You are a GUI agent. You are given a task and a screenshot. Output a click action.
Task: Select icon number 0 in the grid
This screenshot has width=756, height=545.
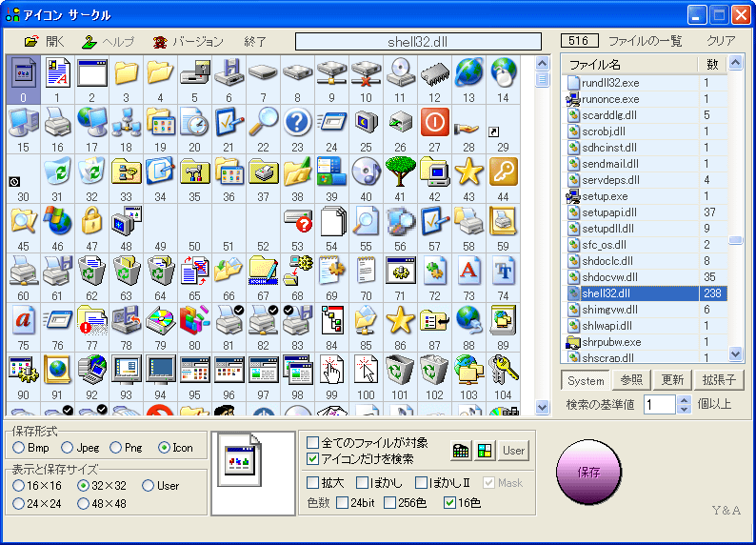tap(23, 79)
